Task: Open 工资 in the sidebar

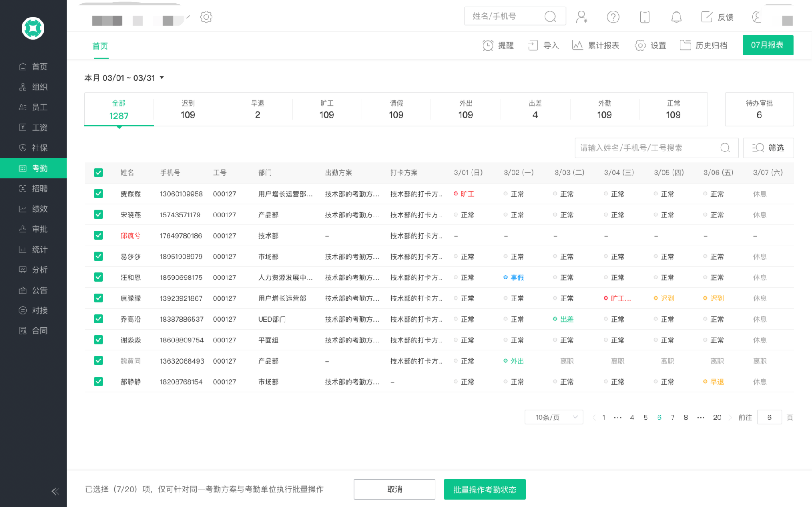Action: [33, 128]
